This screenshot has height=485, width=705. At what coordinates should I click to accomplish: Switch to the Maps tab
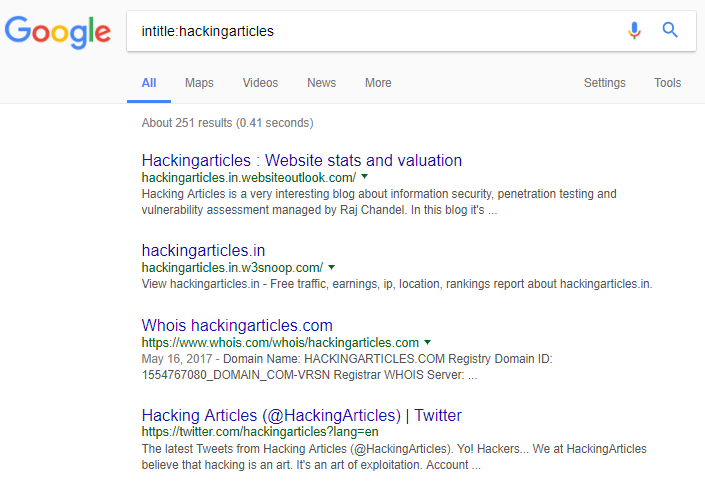[x=199, y=83]
